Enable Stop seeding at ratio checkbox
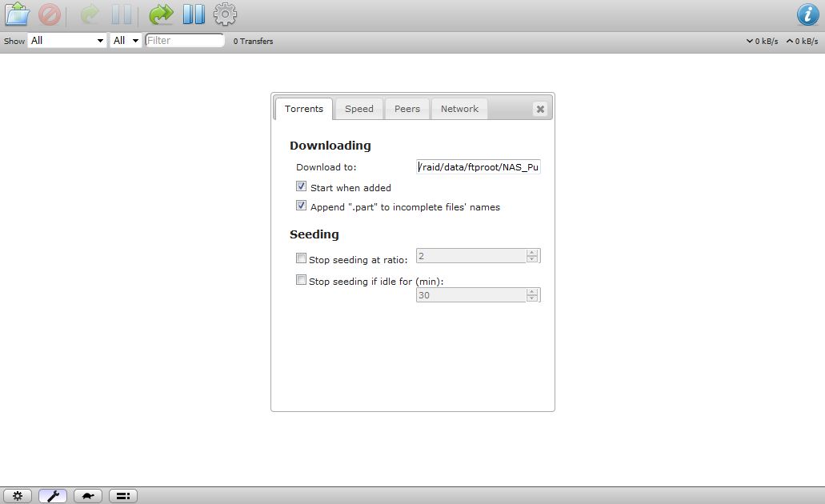The image size is (825, 504). click(x=301, y=258)
